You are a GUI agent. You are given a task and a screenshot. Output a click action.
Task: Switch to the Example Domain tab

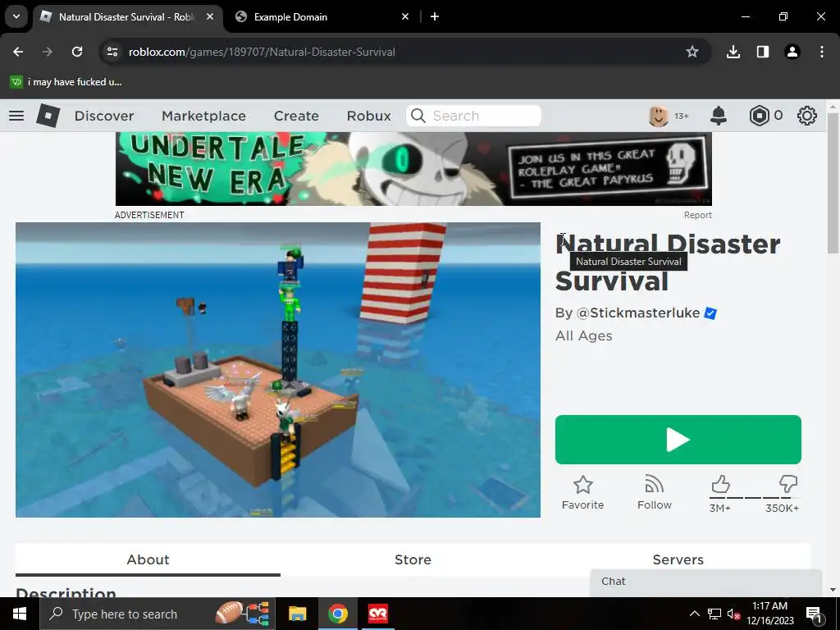[320, 16]
